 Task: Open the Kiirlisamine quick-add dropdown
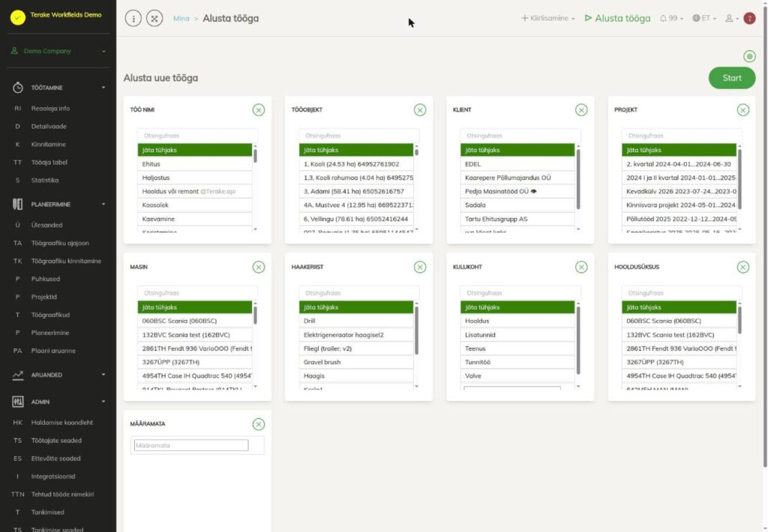click(x=547, y=18)
